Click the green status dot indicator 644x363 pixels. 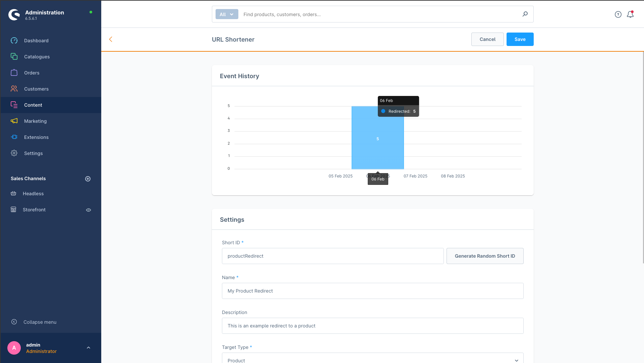pyautogui.click(x=91, y=12)
